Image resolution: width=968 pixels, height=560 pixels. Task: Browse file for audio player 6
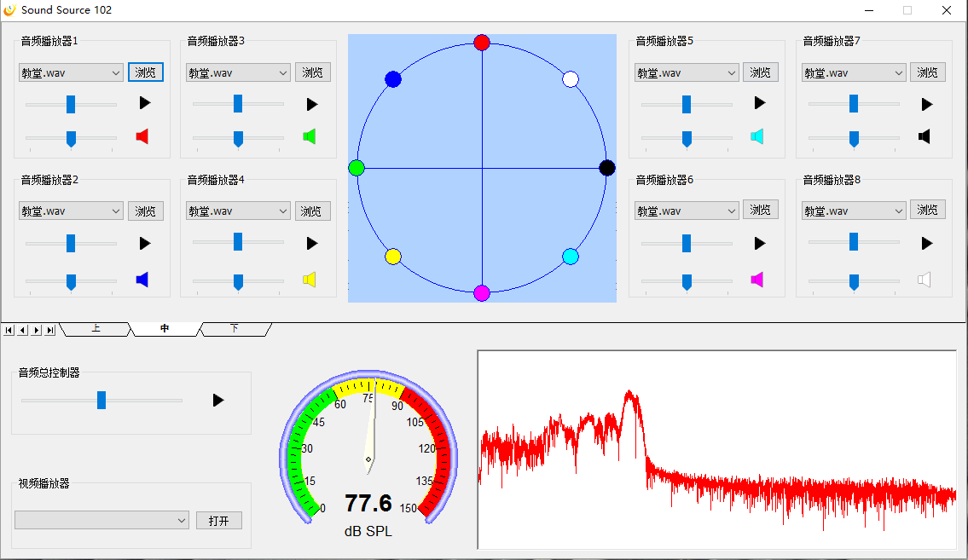pyautogui.click(x=760, y=210)
